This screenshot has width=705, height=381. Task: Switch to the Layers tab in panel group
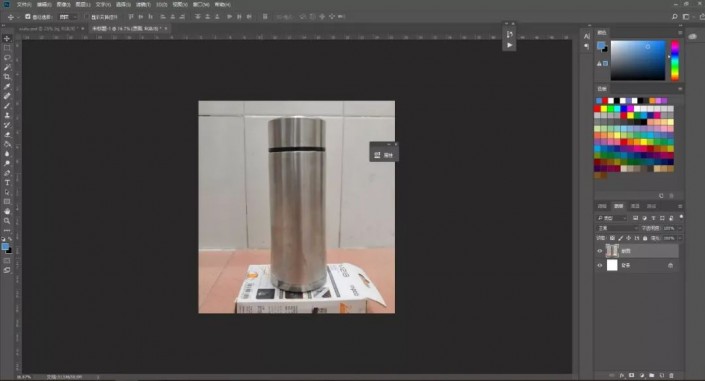pyautogui.click(x=619, y=206)
